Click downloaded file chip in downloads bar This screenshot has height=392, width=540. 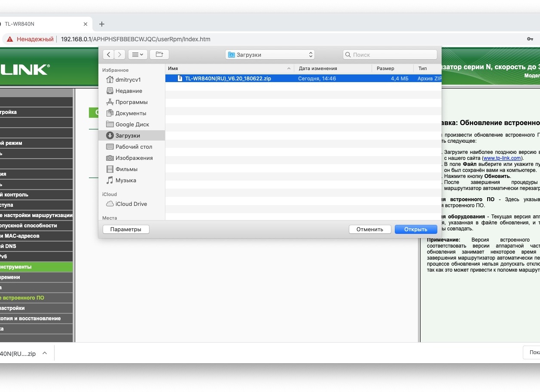click(x=18, y=354)
